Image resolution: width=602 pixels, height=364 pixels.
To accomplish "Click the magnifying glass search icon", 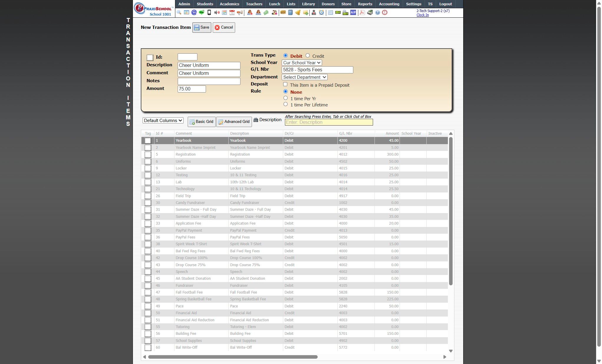I will (x=179, y=12).
